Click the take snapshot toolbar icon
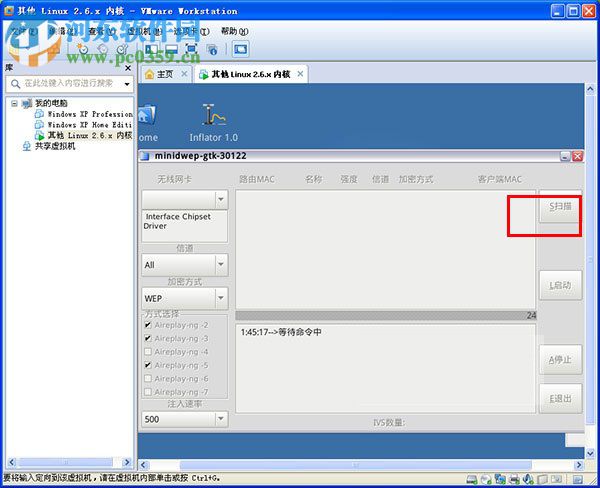The height and width of the screenshot is (488, 600). click(83, 49)
